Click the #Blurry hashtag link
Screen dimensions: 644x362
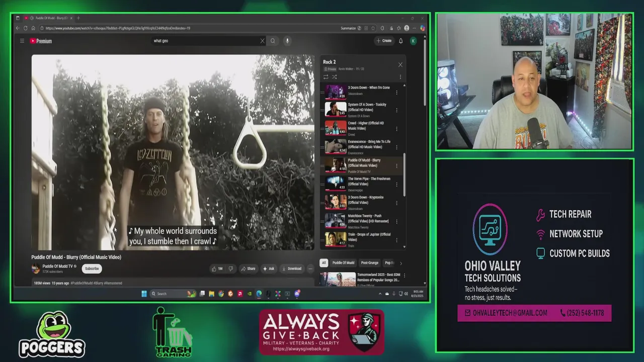(98, 283)
